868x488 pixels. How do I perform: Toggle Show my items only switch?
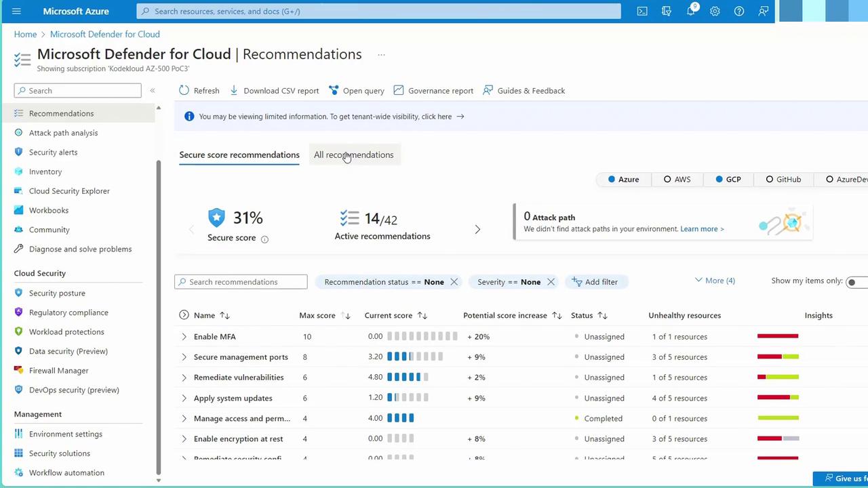(856, 282)
